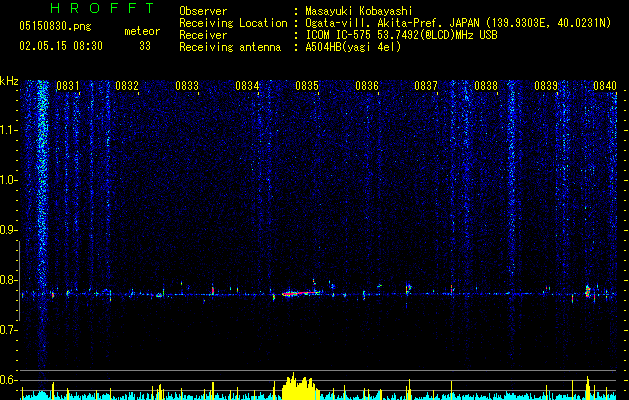This screenshot has width=629, height=400.
Task: Click the long red meteor echo near 0835
Action: [x=301, y=293]
